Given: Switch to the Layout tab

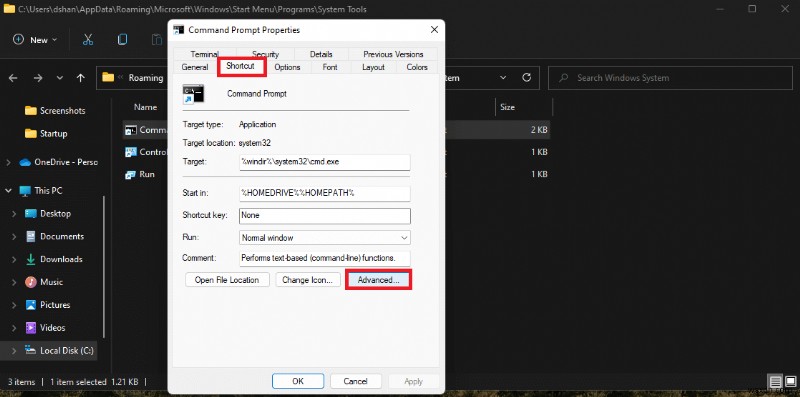Looking at the screenshot, I should click(373, 67).
